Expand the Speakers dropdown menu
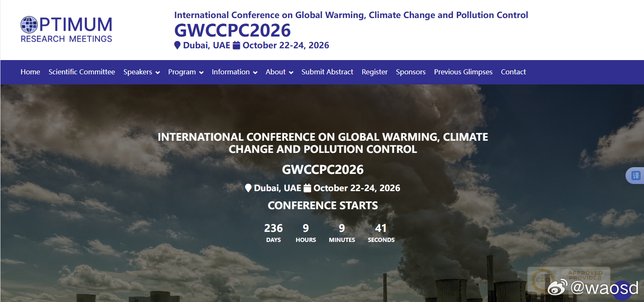Viewport: 644px width, 302px height. pos(141,72)
